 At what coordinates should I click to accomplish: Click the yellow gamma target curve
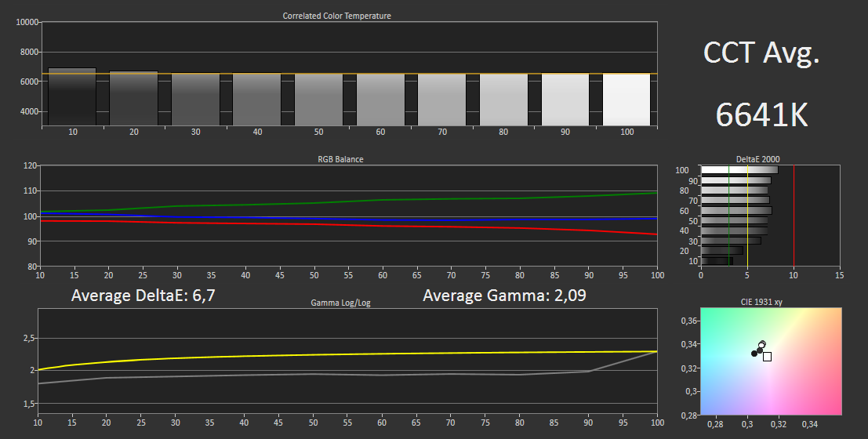point(349,354)
